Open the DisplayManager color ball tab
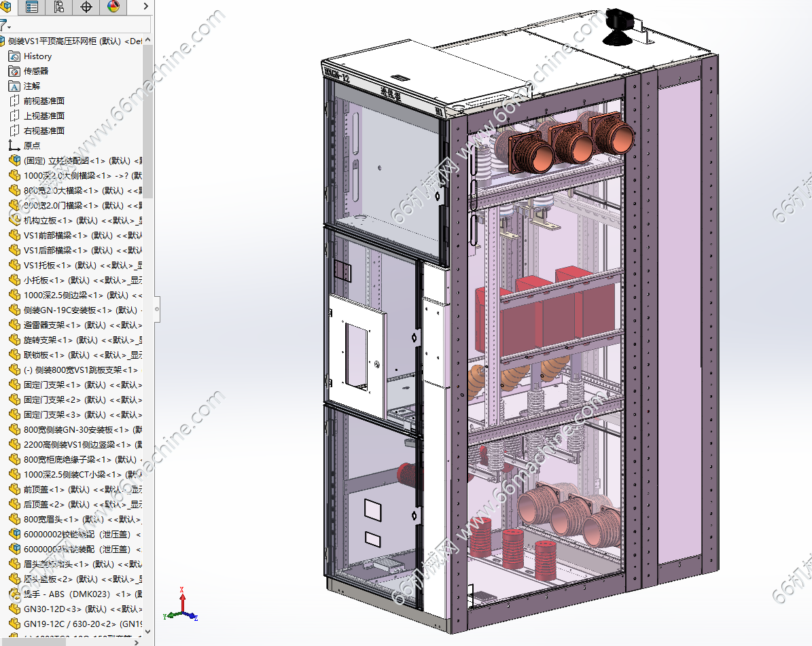 coord(113,7)
